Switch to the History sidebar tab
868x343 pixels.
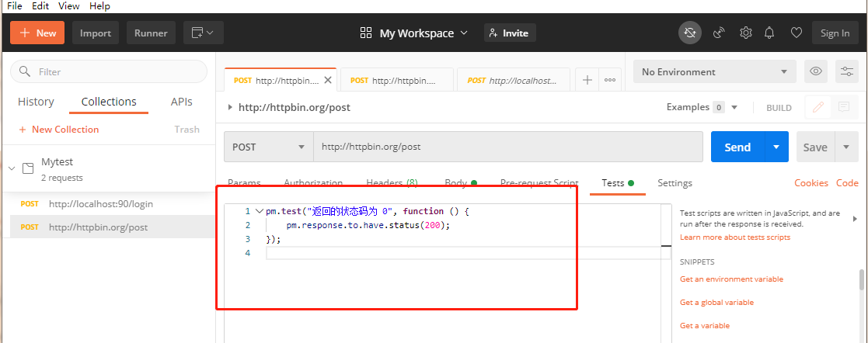[36, 102]
